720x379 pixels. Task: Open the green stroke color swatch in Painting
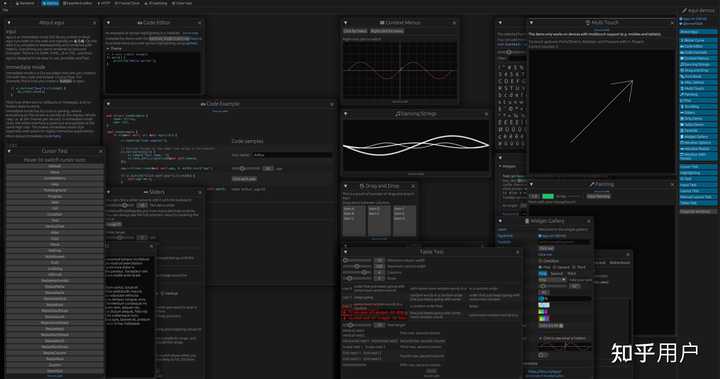548,196
